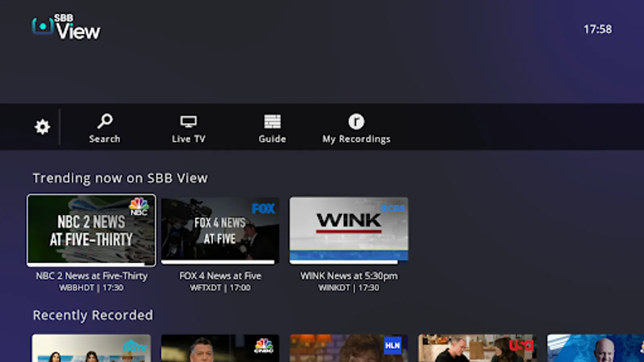Click progress bar under FOX 4 News thumbnail
Image resolution: width=644 pixels, height=362 pixels.
[x=220, y=262]
